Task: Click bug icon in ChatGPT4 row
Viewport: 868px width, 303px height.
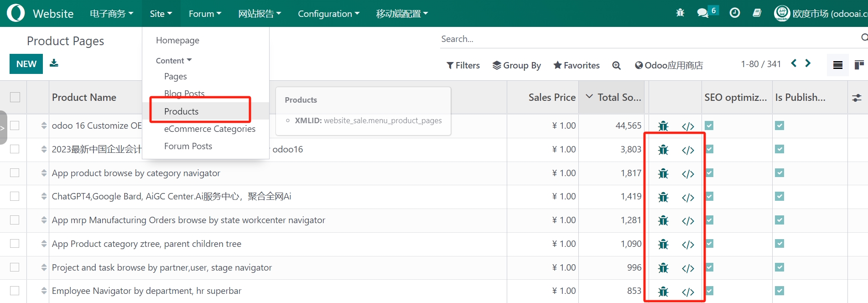Action: point(663,197)
